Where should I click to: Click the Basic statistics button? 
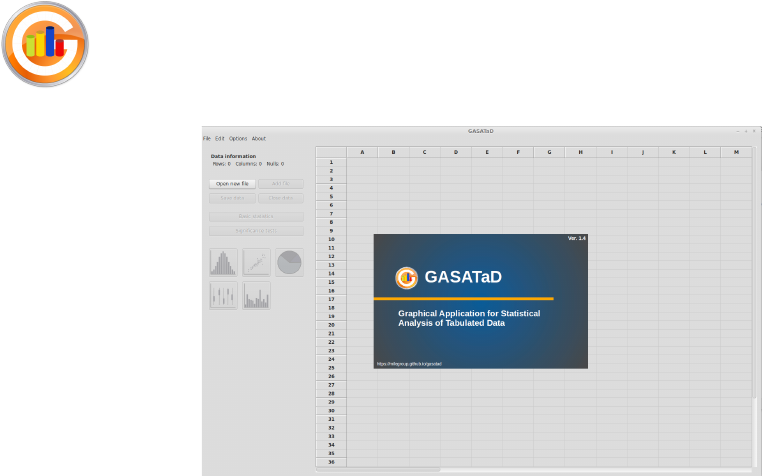[x=257, y=216]
